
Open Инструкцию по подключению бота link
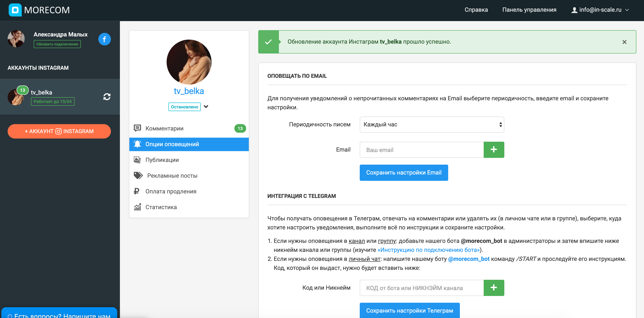pos(428,250)
